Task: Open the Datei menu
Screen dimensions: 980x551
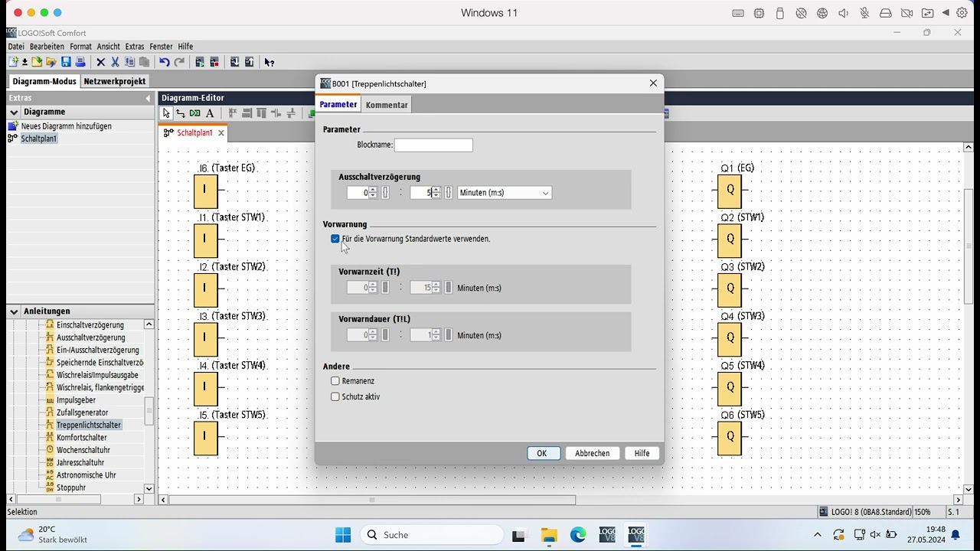Action: point(16,47)
